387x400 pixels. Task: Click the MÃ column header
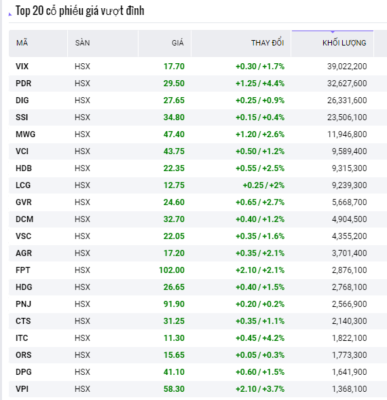(x=22, y=43)
